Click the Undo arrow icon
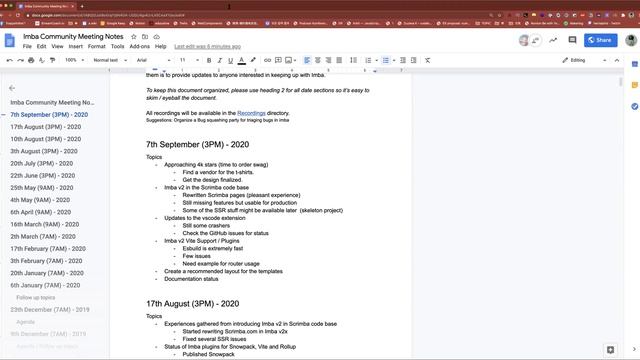This screenshot has height=360, width=640. [x=10, y=60]
